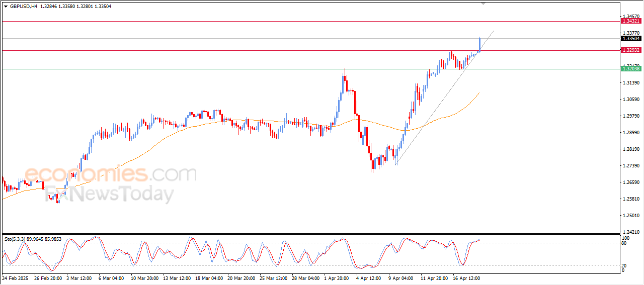Viewport: 644px width, 285px height.
Task: Click the 1.26590 price axis value
Action: pos(631,182)
